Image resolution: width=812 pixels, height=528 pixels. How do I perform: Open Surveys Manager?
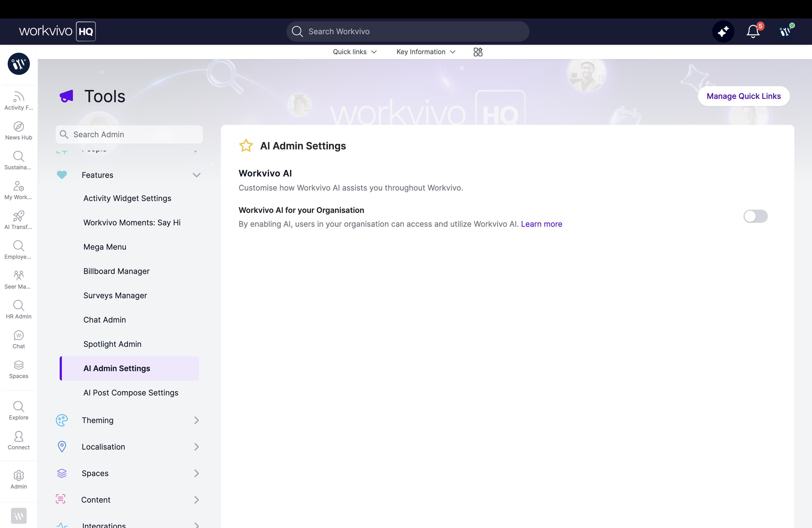[115, 295]
